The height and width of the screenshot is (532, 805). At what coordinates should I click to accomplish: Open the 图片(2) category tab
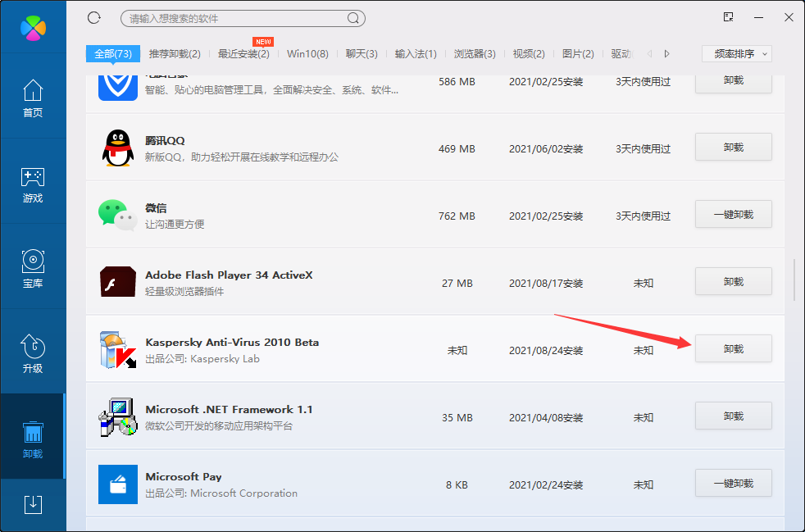(578, 54)
